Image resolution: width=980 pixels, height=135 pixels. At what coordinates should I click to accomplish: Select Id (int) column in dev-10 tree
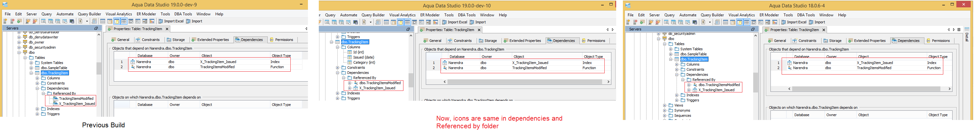pos(358,52)
